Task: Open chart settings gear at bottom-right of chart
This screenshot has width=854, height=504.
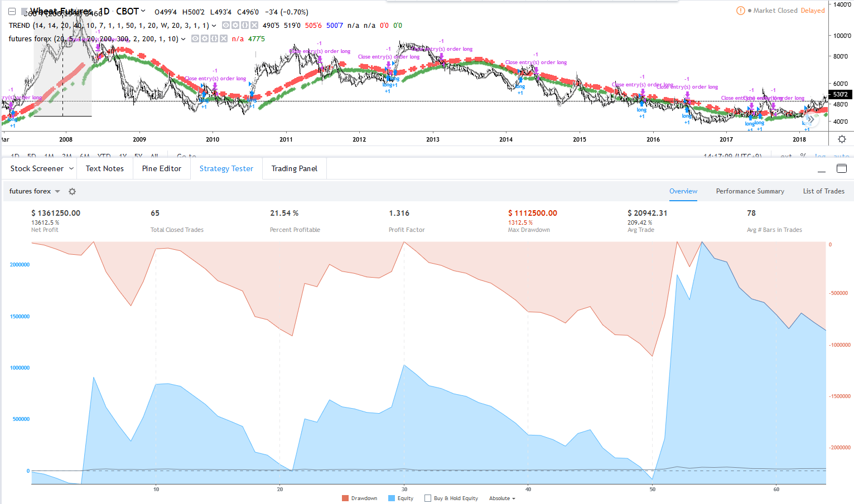Action: (x=842, y=139)
